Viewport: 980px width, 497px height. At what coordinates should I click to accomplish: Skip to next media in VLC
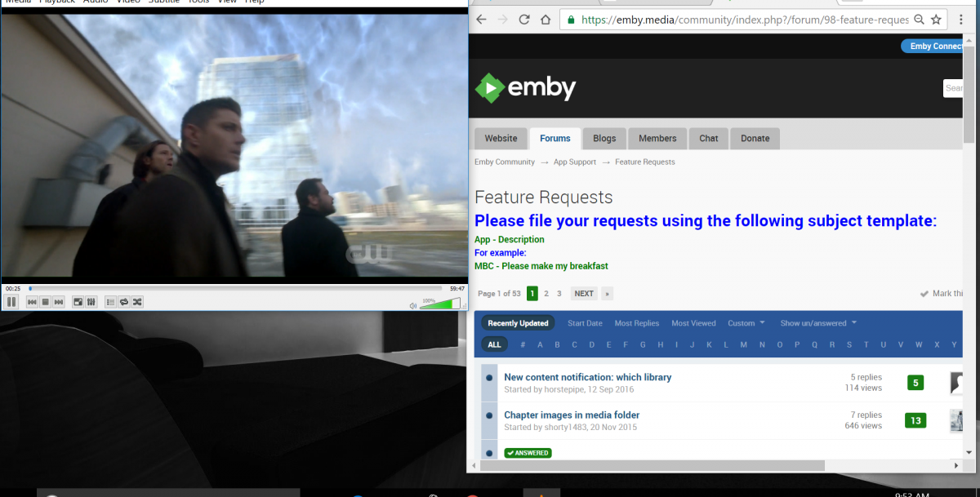pos(59,302)
